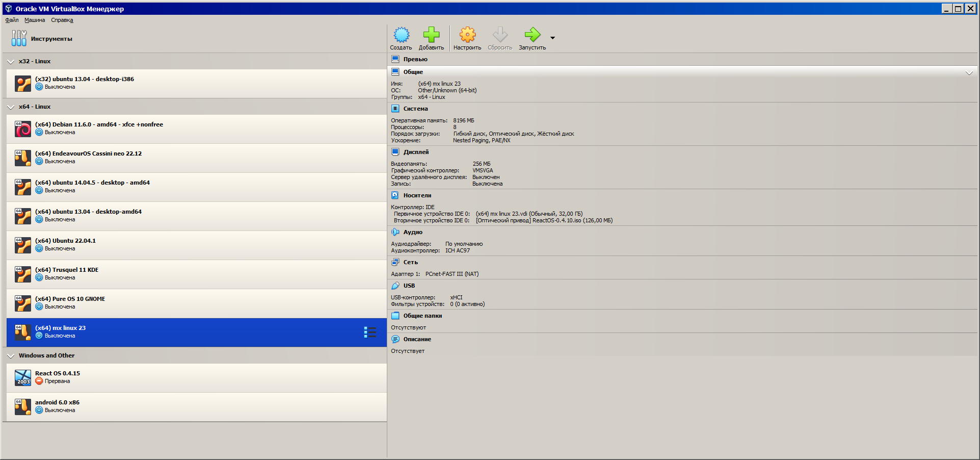Screen dimensions: 980x460
Task: Collapse the Общие section with chevron
Action: [x=969, y=72]
